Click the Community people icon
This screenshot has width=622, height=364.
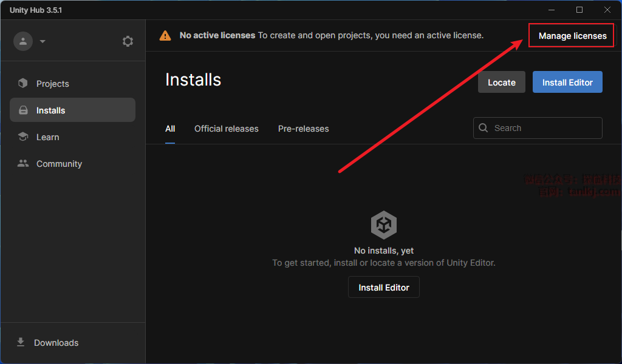(23, 164)
